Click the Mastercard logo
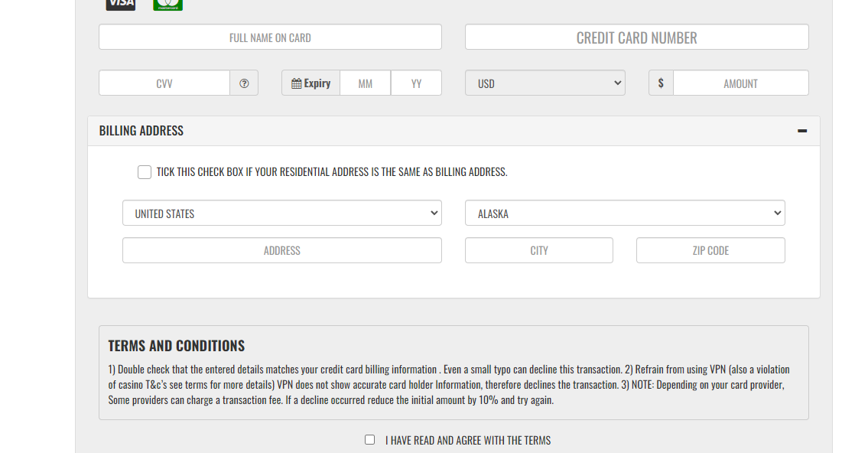This screenshot has height=453, width=868. pyautogui.click(x=167, y=5)
